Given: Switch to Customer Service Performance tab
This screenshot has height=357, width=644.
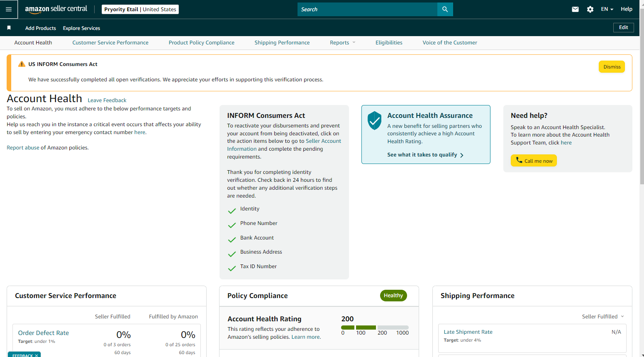Looking at the screenshot, I should 110,42.
